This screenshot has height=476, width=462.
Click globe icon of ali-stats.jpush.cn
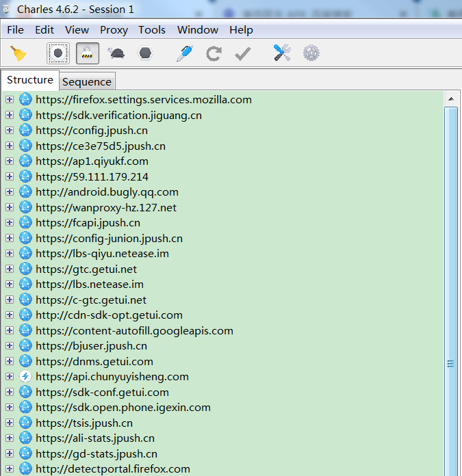[25, 438]
